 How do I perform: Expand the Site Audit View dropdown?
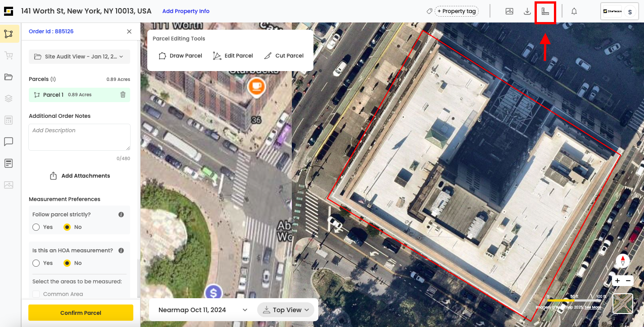[80, 57]
